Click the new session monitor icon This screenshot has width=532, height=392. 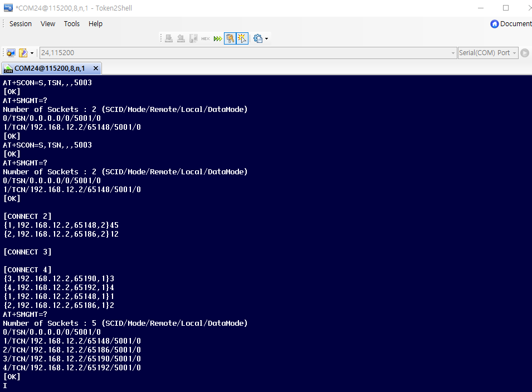[x=11, y=53]
